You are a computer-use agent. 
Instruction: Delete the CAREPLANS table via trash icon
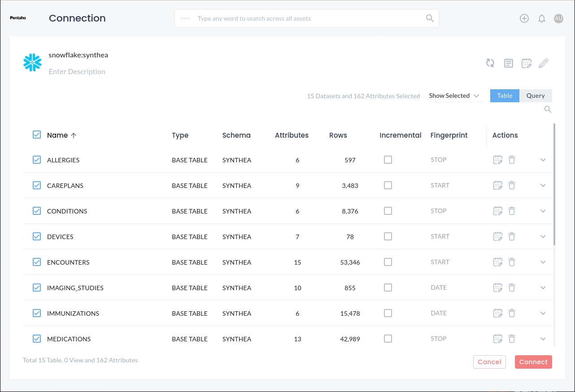pyautogui.click(x=512, y=185)
